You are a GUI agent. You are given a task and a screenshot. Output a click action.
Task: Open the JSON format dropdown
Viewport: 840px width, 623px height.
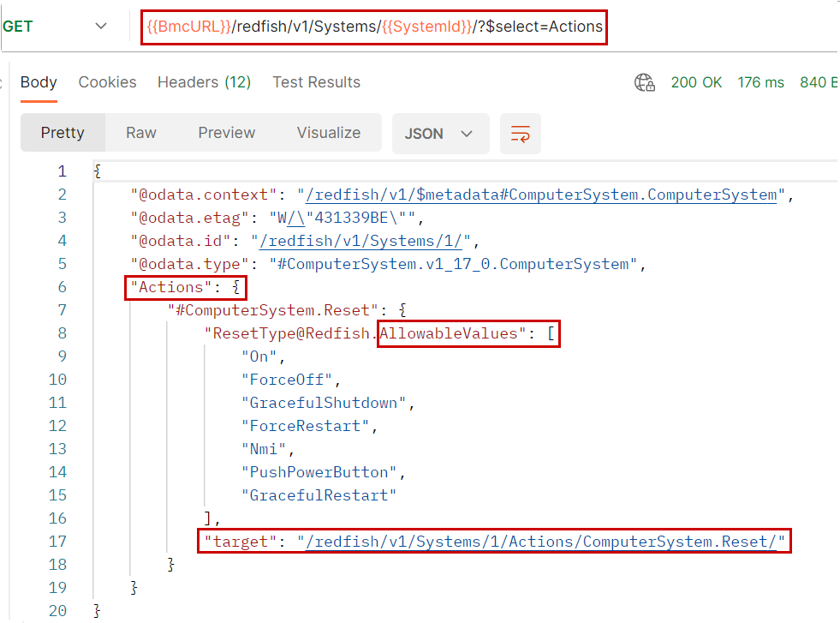pyautogui.click(x=440, y=134)
